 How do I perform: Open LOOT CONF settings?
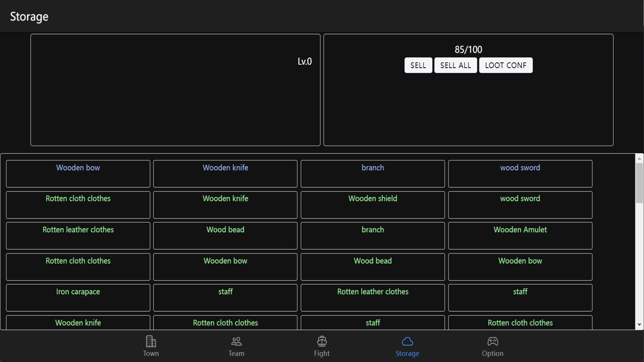pos(506,65)
